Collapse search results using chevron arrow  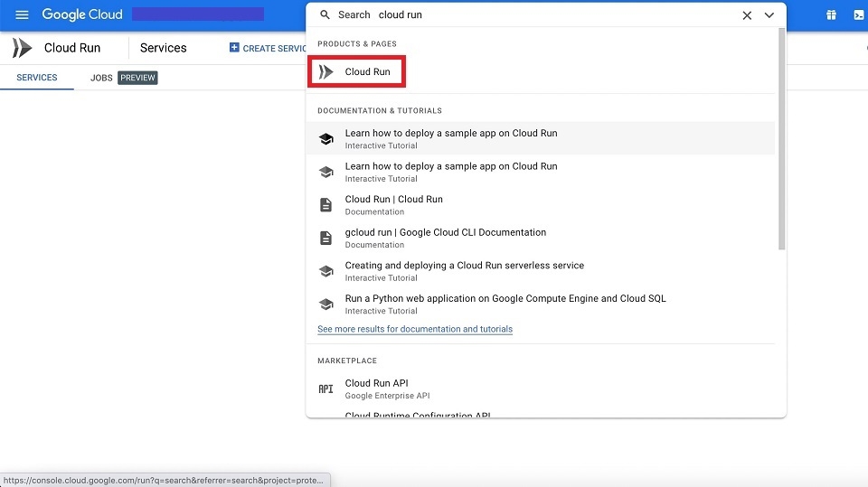pos(769,15)
